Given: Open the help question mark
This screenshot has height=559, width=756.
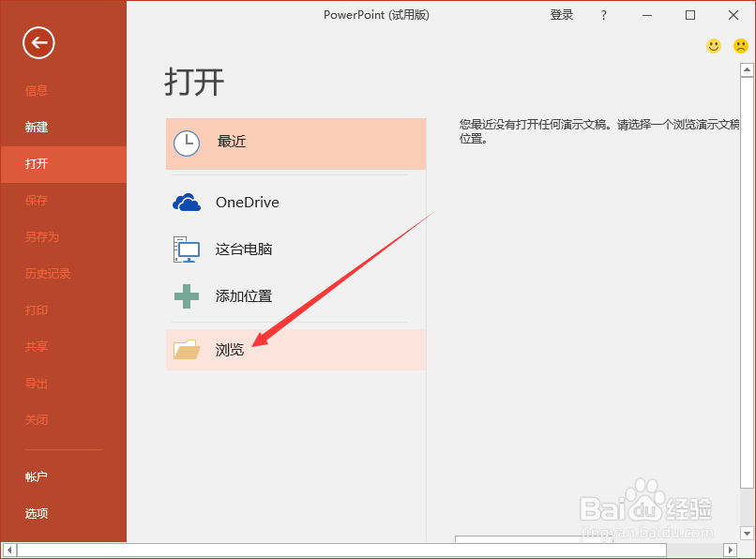Looking at the screenshot, I should click(604, 15).
